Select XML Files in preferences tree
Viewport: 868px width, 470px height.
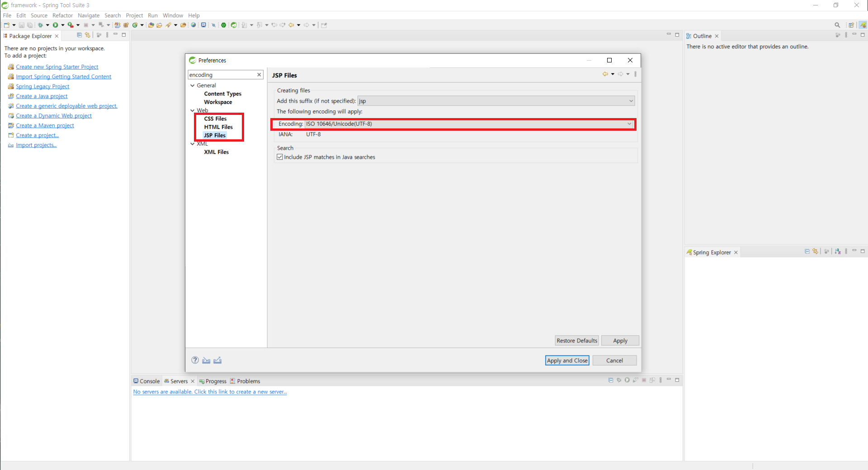click(x=216, y=152)
